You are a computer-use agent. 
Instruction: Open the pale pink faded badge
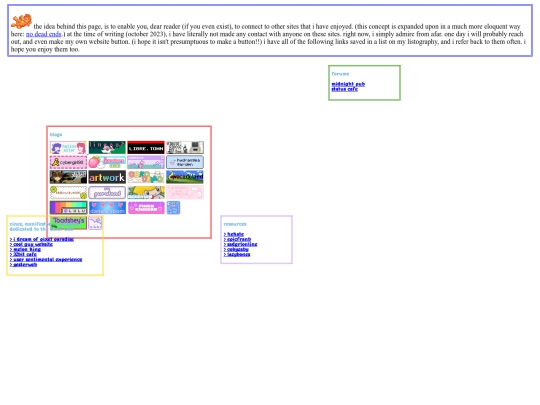pos(185,193)
